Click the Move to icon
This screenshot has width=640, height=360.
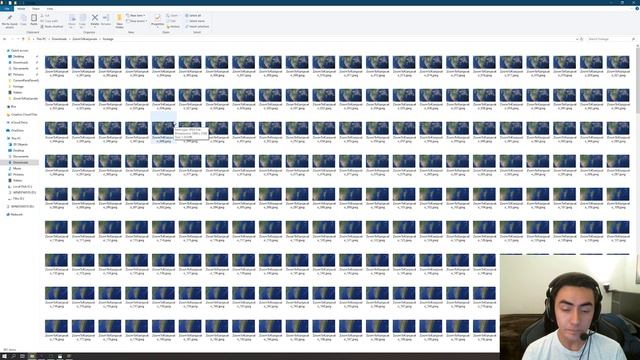pos(72,18)
